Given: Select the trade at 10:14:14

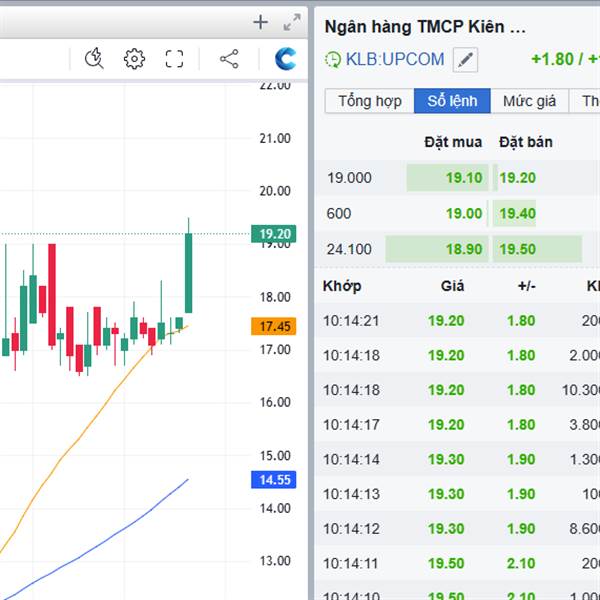Looking at the screenshot, I should point(457,459).
